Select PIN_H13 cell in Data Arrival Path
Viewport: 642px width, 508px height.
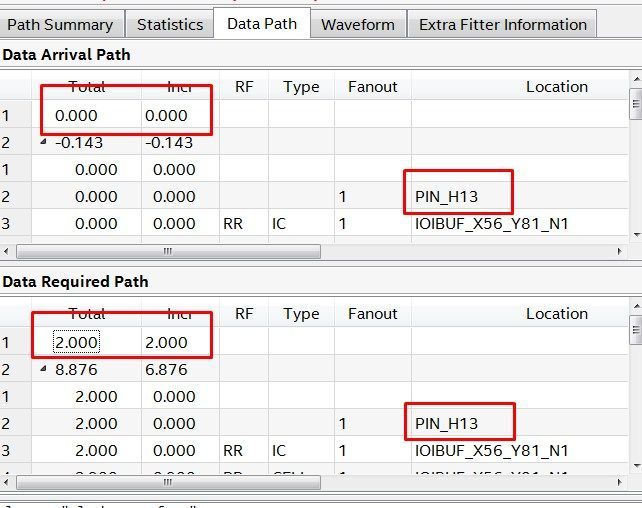(446, 197)
